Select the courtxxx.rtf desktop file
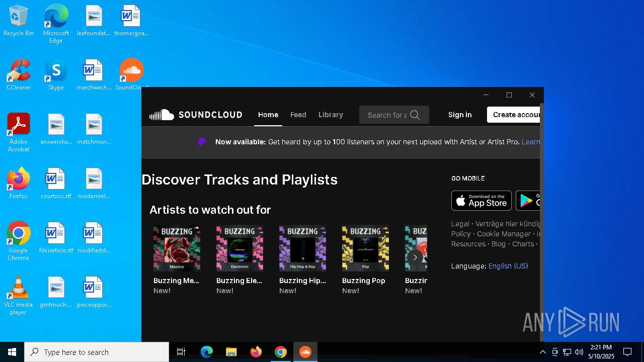Viewport: 644px width, 362px height. click(56, 184)
